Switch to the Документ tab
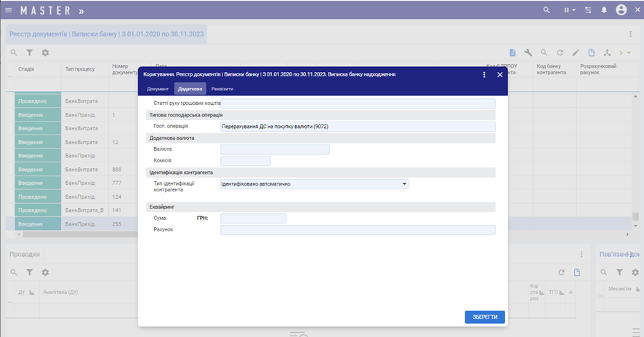This screenshot has width=644, height=337. click(158, 89)
